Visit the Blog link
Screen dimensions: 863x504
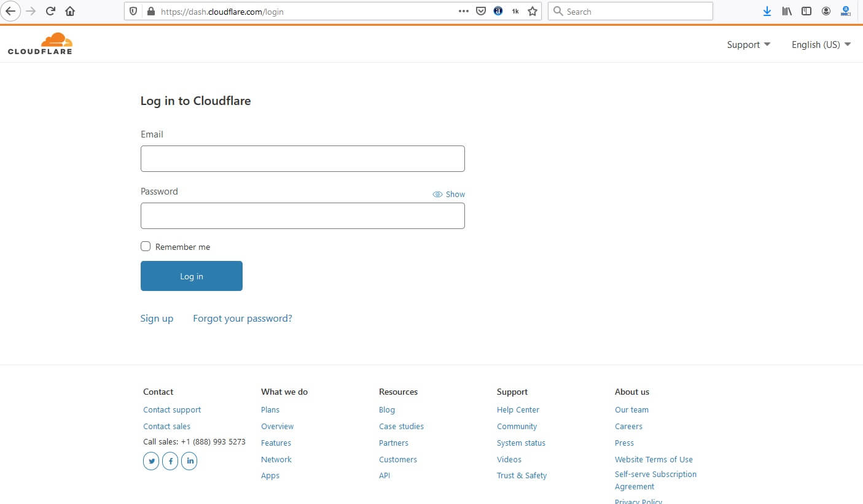pos(387,409)
